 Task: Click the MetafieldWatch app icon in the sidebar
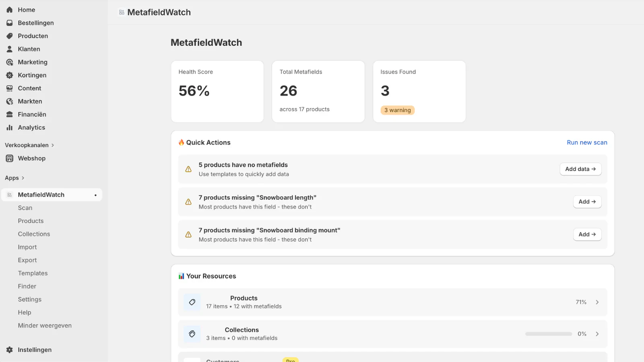10,195
